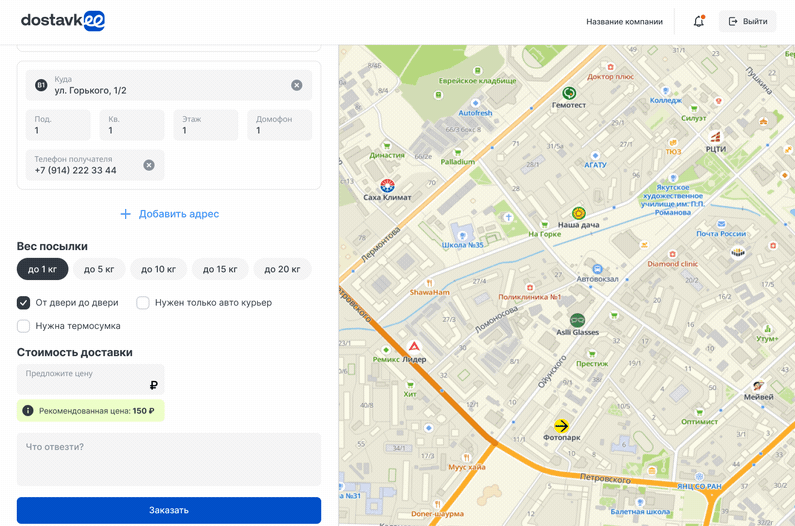Click the Домофон intercom field
The image size is (795, 526).
click(x=279, y=125)
